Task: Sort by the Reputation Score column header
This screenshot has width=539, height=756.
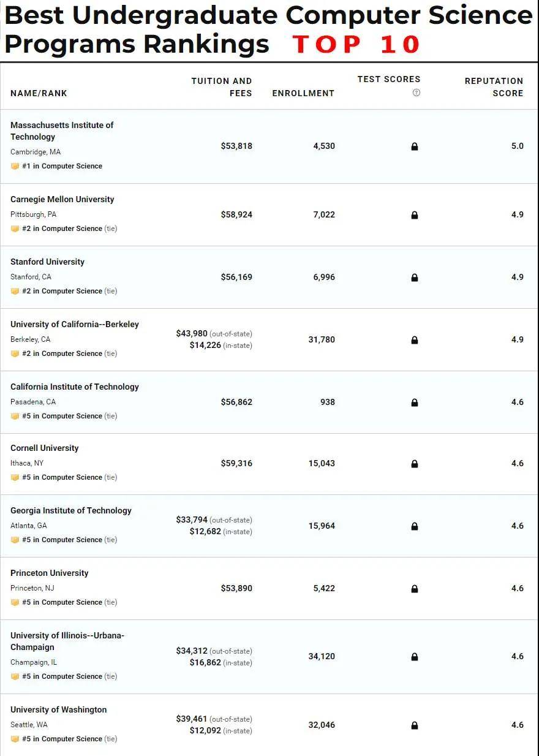Action: point(494,87)
